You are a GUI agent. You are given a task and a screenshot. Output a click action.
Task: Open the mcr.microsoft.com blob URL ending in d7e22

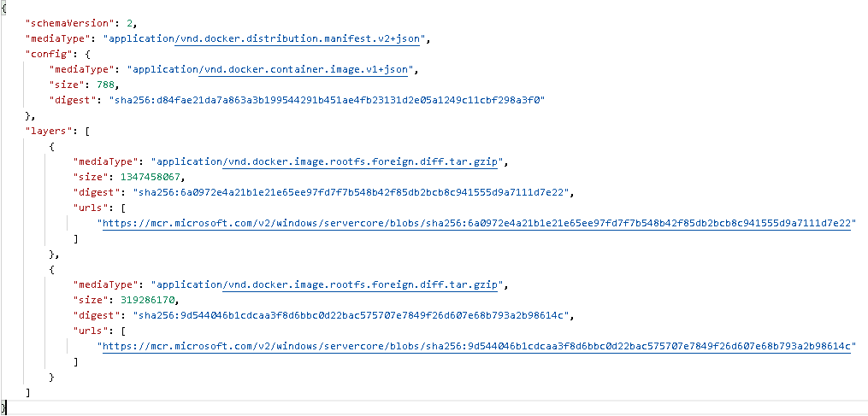[476, 224]
